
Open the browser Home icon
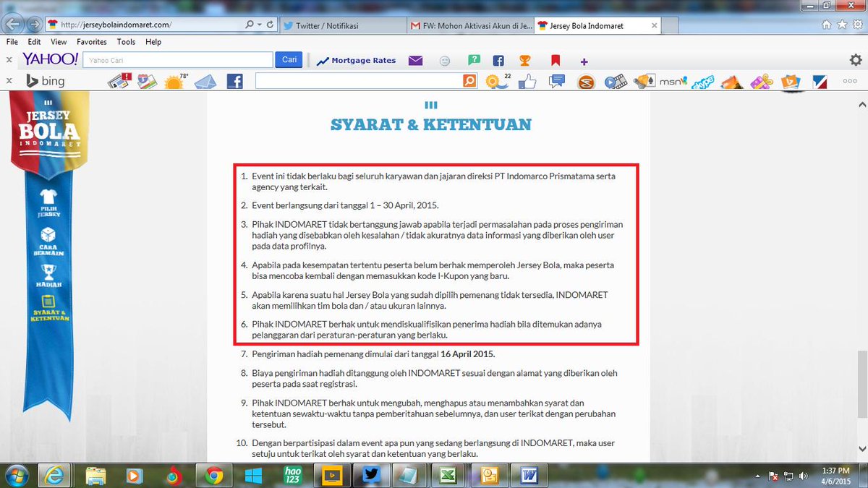827,25
